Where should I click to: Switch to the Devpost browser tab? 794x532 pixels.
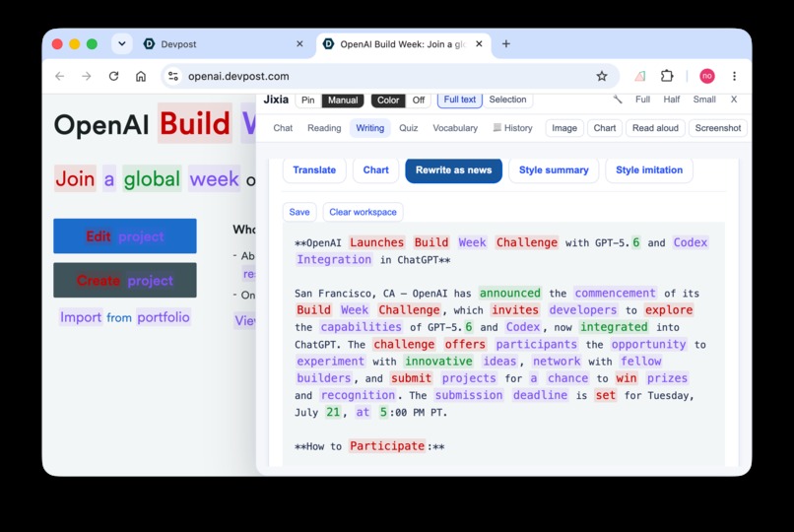coord(223,44)
